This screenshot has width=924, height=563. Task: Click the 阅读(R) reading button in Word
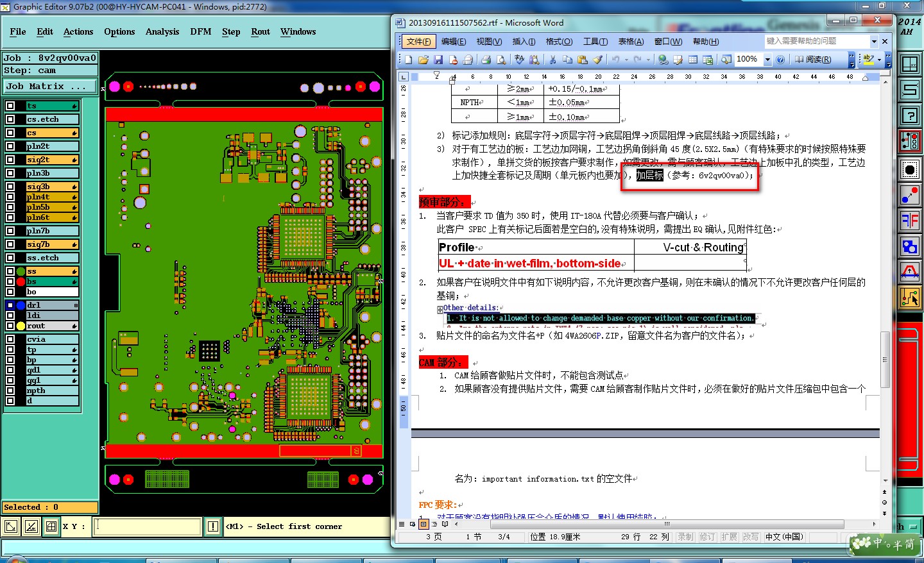tap(813, 60)
